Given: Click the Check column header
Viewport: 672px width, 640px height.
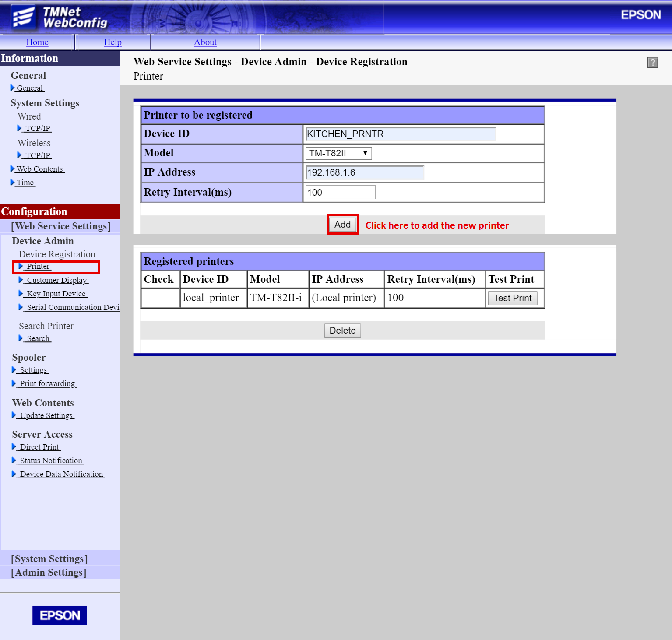Looking at the screenshot, I should pyautogui.click(x=160, y=279).
